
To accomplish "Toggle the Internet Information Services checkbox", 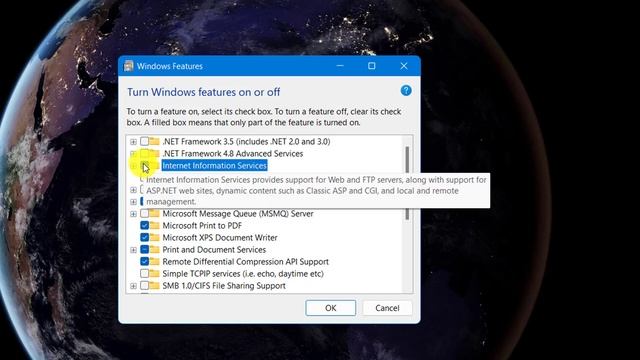I will click(144, 165).
